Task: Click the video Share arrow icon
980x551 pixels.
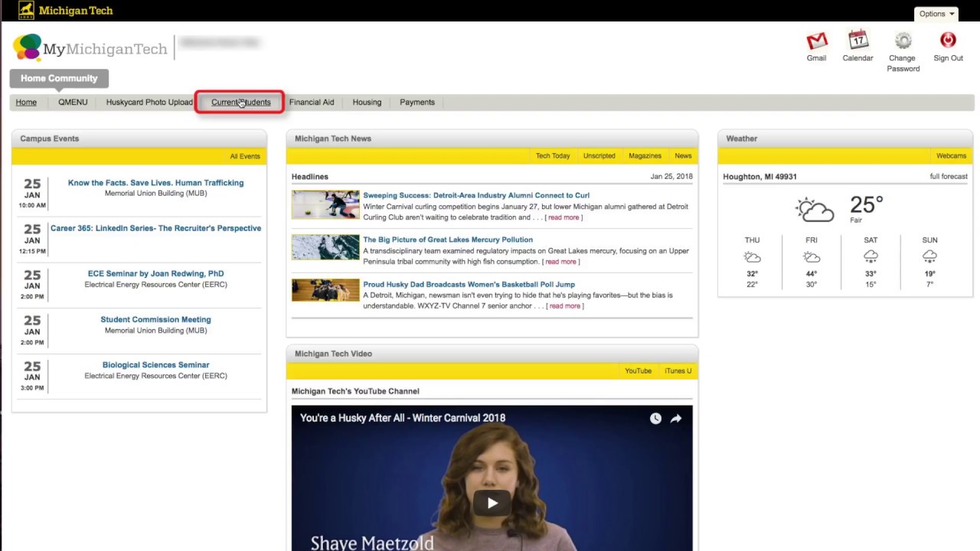Action: 676,419
